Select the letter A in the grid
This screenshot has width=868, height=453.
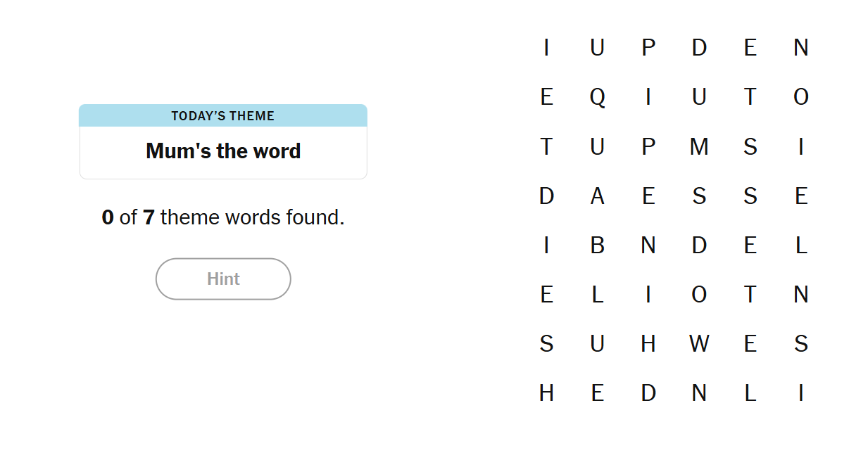(x=597, y=196)
